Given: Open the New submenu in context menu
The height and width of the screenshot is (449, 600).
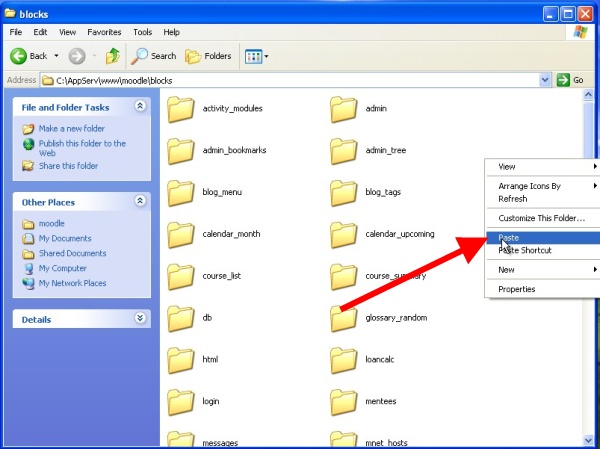Looking at the screenshot, I should click(543, 270).
